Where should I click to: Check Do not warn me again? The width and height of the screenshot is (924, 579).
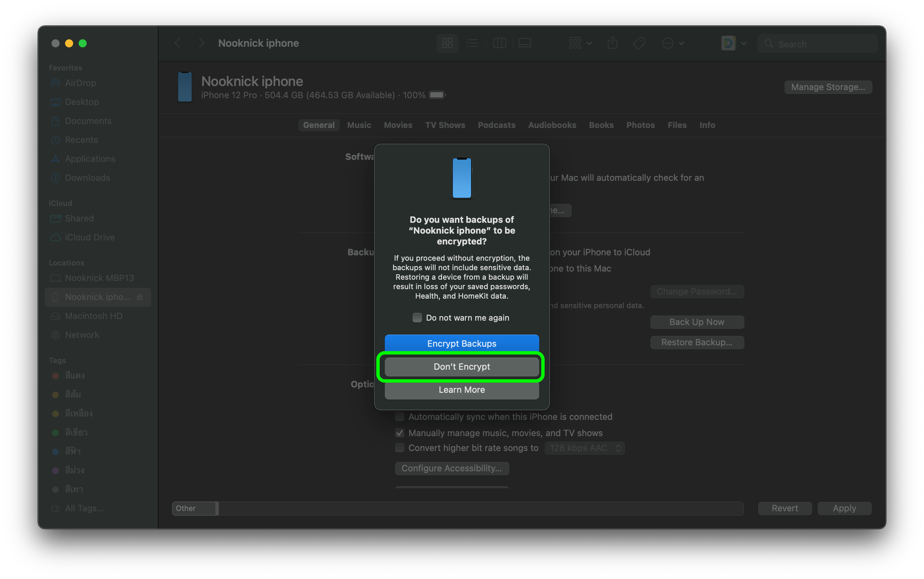tap(417, 318)
